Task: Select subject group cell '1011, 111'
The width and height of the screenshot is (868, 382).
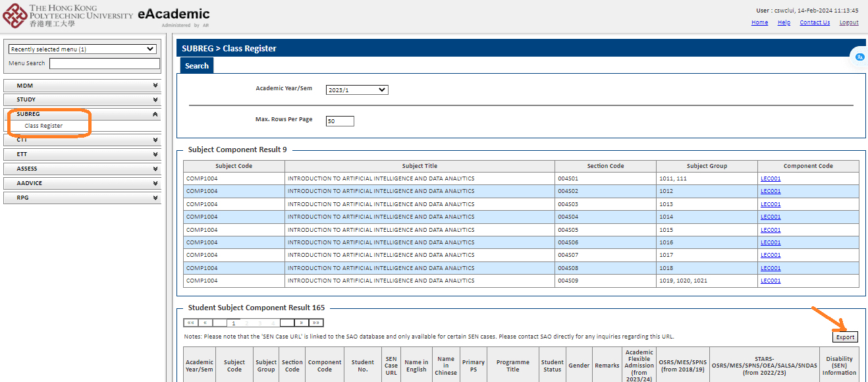Action: [707, 178]
